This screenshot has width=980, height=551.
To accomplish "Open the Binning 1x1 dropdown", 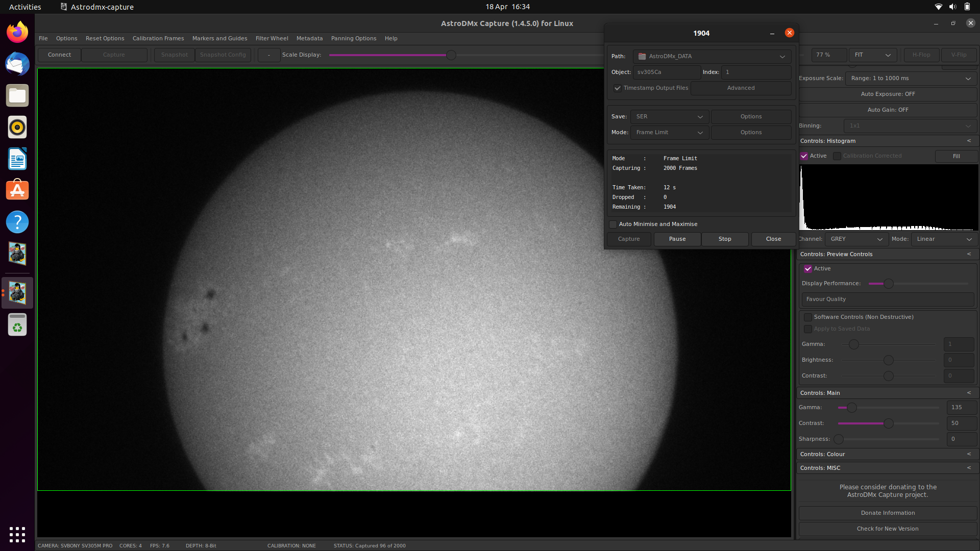I will (911, 126).
